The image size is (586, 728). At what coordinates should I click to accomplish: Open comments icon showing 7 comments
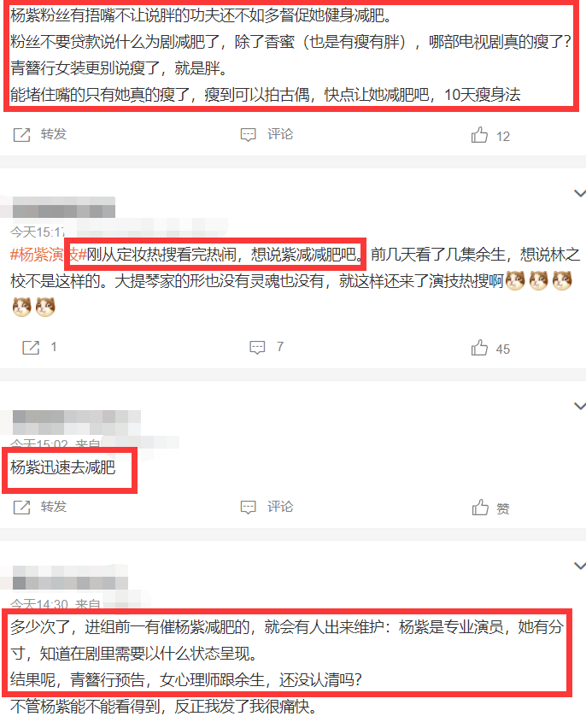click(257, 347)
